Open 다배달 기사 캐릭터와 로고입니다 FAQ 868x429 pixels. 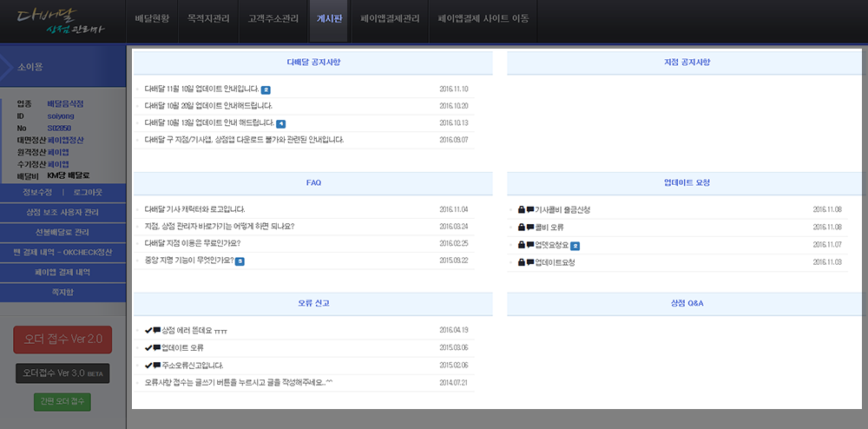(x=194, y=209)
